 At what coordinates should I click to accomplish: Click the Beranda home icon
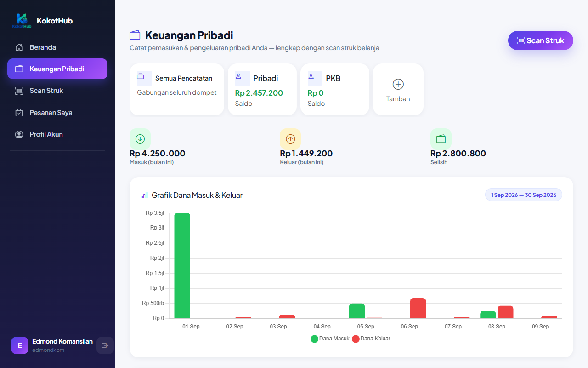coord(19,47)
